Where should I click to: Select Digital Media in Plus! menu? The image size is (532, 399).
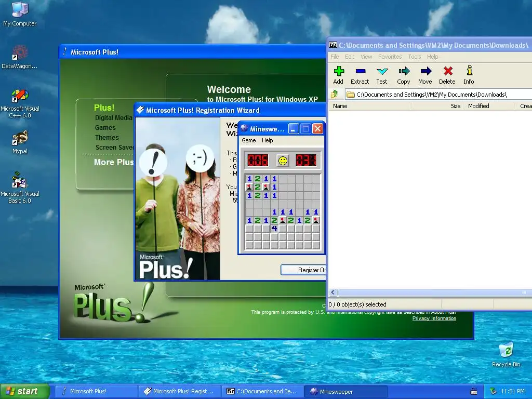(113, 118)
